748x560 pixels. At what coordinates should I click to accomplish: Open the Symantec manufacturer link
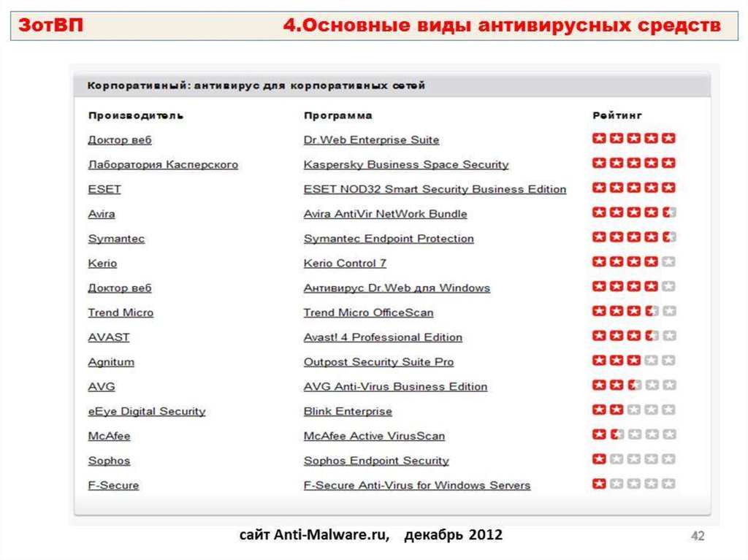click(x=116, y=239)
